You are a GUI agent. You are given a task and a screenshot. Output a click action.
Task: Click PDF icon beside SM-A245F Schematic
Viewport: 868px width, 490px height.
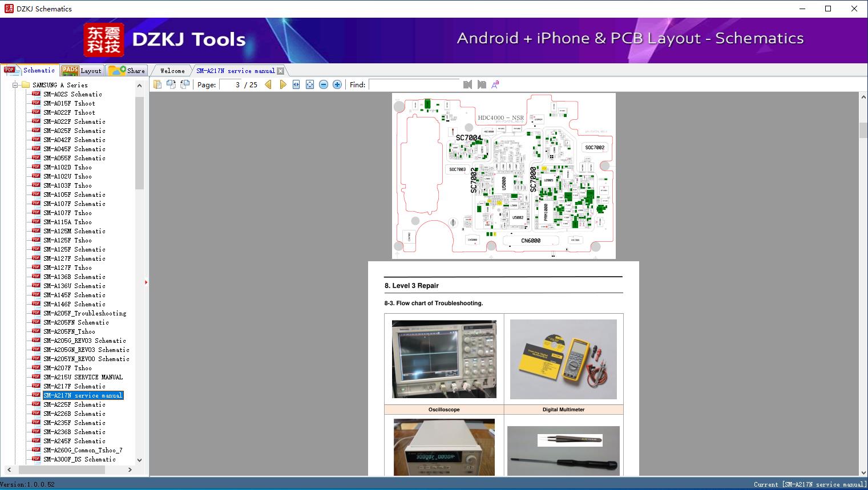click(36, 440)
